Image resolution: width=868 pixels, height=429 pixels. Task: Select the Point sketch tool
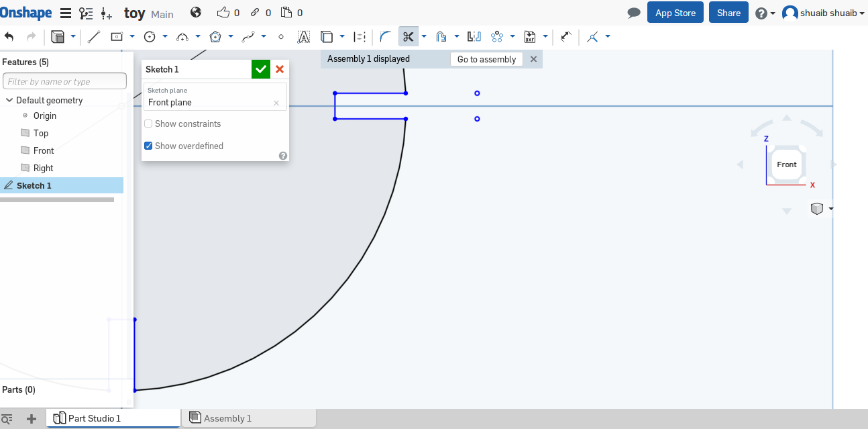[281, 36]
